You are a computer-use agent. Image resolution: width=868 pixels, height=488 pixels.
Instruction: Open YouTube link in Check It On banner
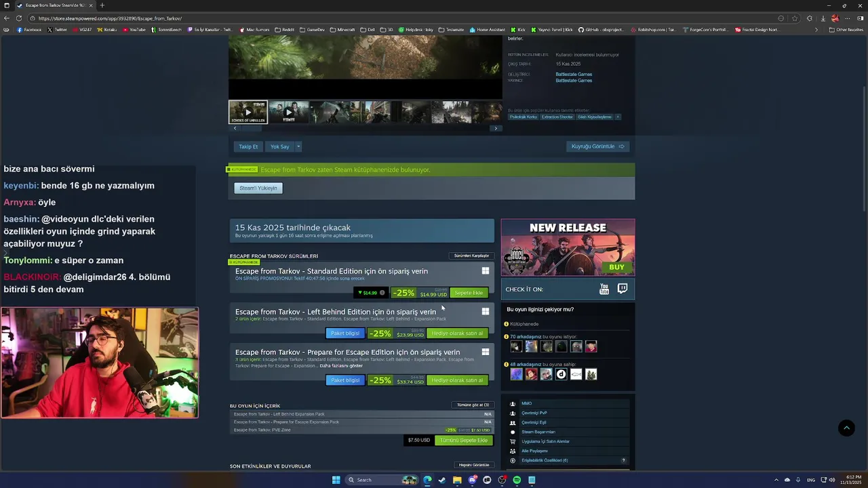604,289
